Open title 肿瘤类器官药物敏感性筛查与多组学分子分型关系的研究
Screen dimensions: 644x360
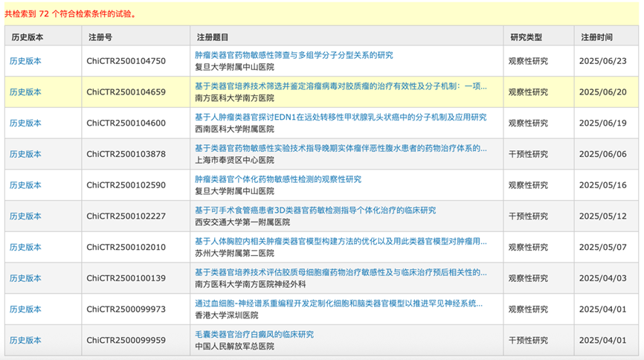click(x=294, y=56)
